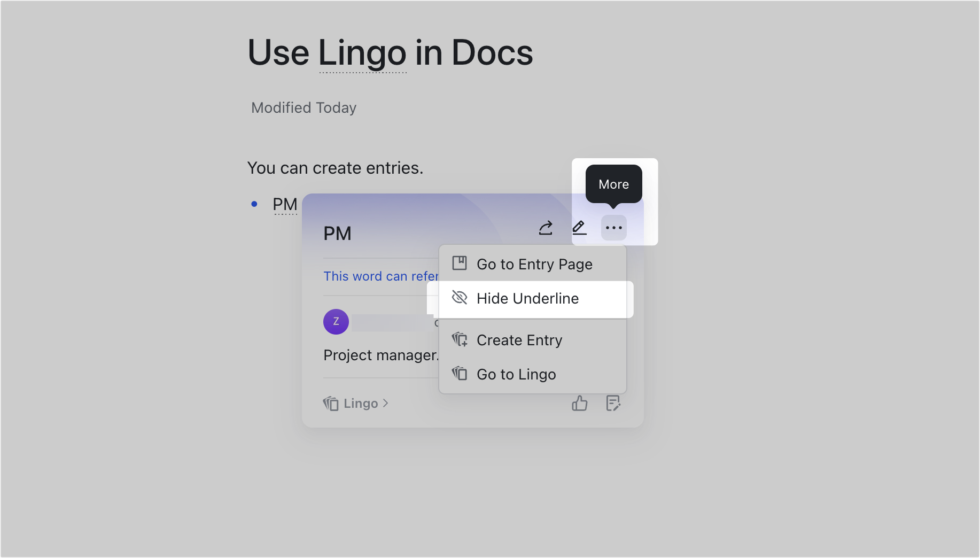Open the blue 'This word can refer' link

click(380, 276)
